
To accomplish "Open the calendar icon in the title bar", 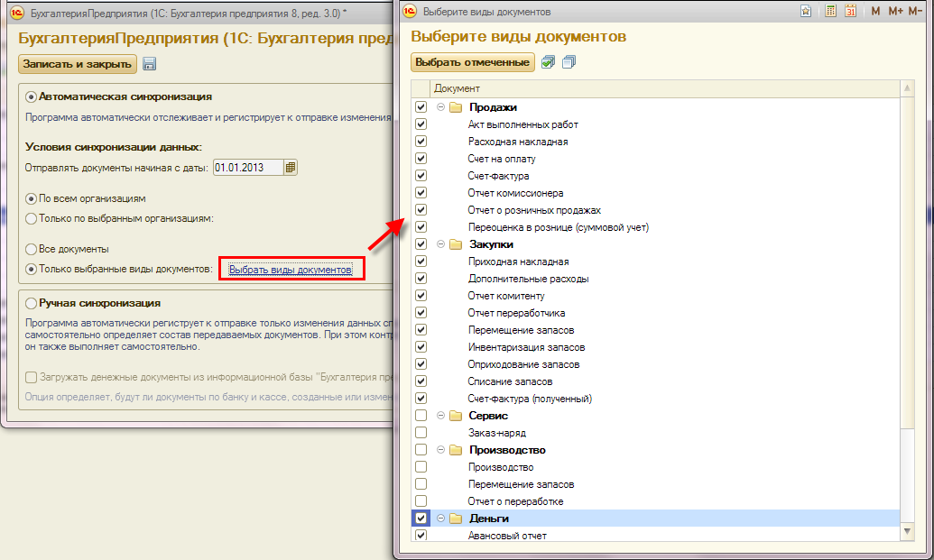I will coord(850,12).
